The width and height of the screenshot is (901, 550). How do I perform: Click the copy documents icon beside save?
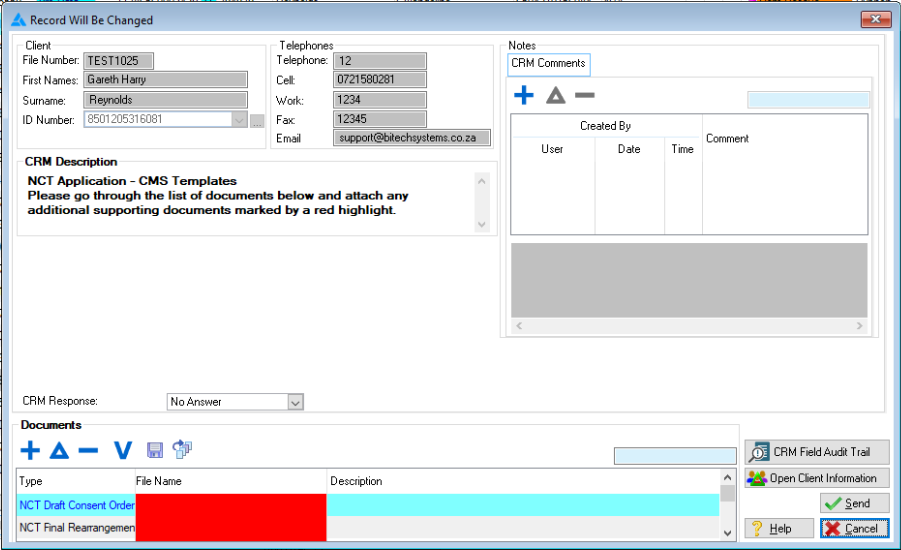[x=182, y=450]
